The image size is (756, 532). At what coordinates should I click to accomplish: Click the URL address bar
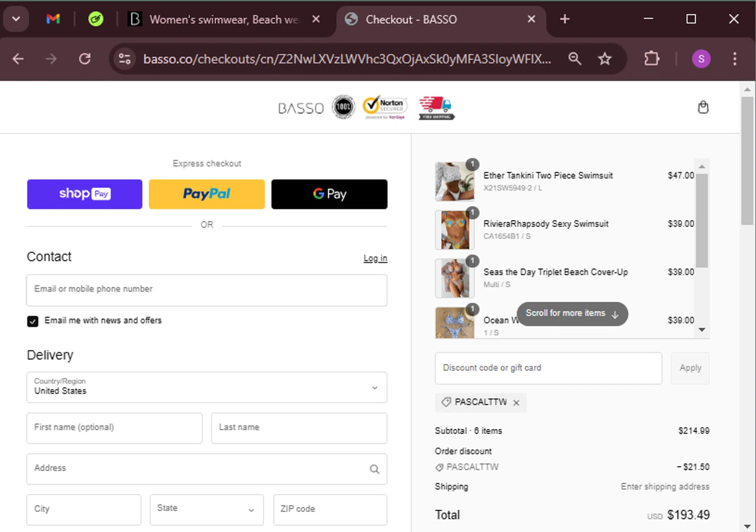point(347,59)
